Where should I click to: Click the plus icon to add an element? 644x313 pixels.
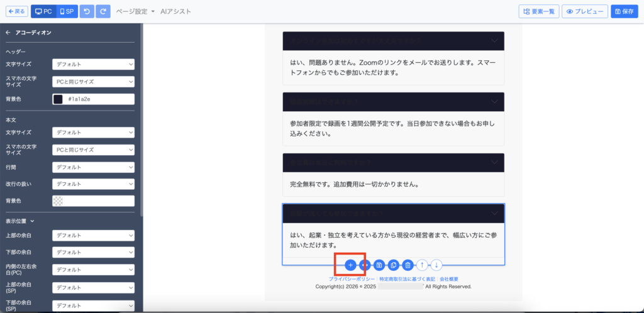[350, 265]
